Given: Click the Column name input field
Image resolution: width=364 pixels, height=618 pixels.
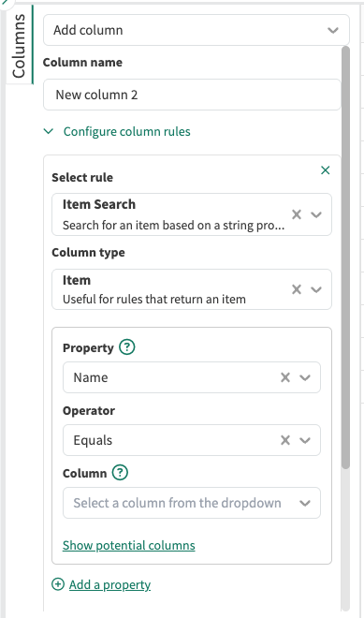Looking at the screenshot, I should [192, 95].
